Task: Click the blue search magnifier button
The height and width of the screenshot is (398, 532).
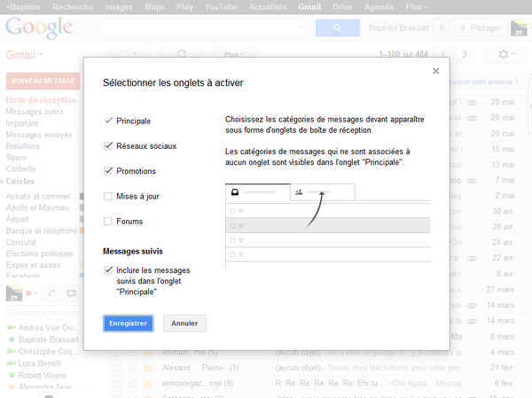Action: (x=337, y=27)
